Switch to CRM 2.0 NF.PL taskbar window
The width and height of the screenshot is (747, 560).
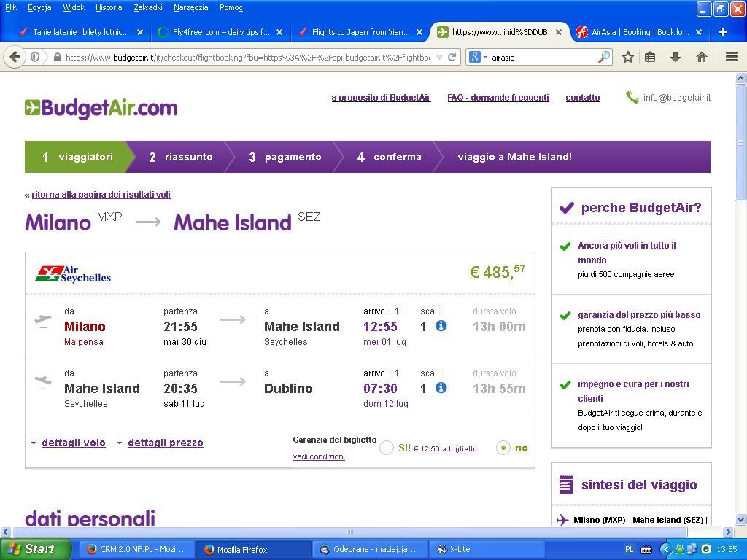[136, 549]
